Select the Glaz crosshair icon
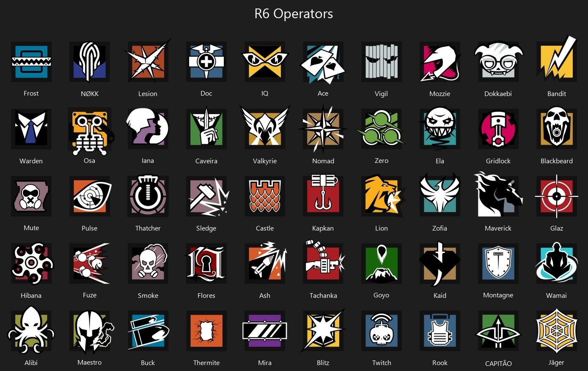 (557, 196)
